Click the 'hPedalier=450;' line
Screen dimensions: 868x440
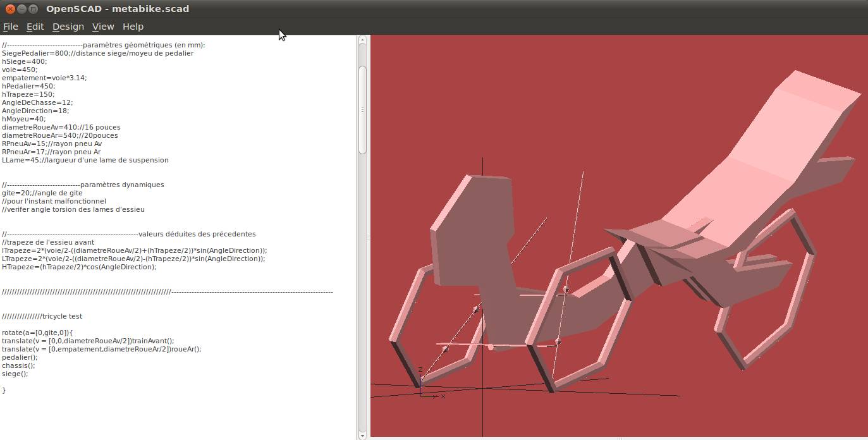click(x=28, y=86)
